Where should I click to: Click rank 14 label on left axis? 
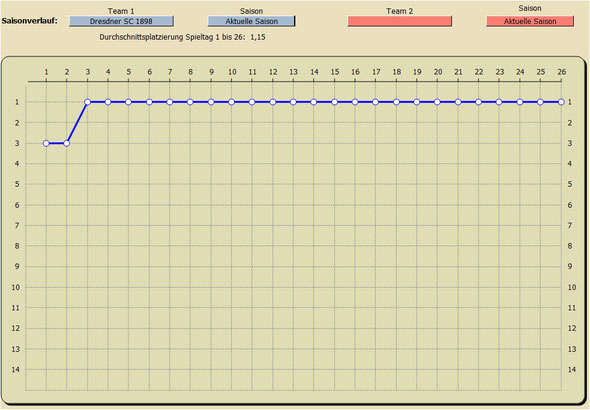point(15,369)
